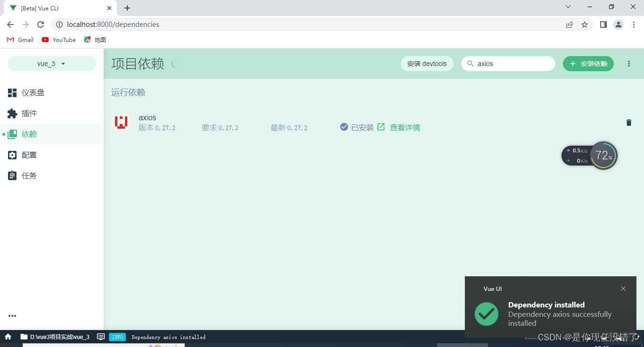Click the status bar logs icon
Screen dimensions: 644x347
coord(100,337)
